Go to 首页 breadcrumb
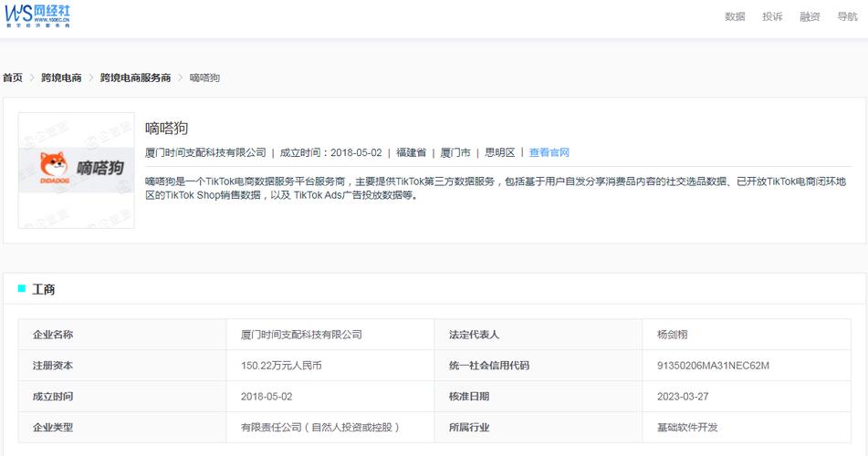 [13, 78]
